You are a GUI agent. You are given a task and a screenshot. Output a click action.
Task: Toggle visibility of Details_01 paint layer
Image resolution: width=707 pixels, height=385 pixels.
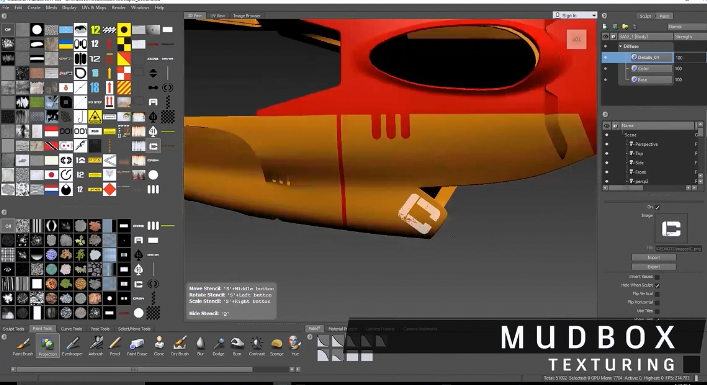[x=606, y=57]
